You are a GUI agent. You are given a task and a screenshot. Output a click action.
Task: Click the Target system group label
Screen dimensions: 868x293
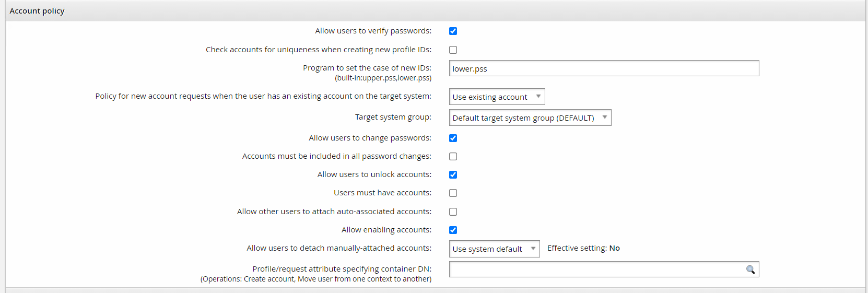coord(393,117)
